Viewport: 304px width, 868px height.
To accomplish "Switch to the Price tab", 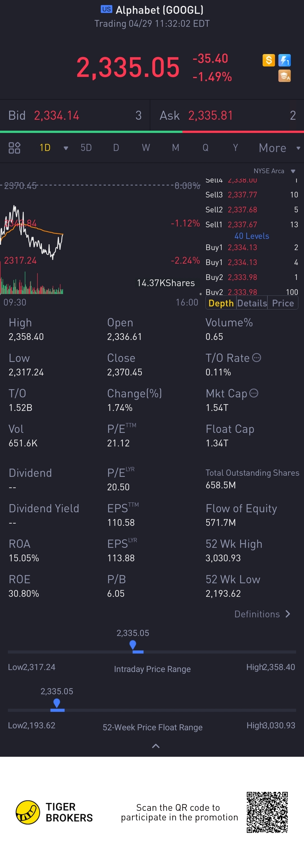I will 283,303.
